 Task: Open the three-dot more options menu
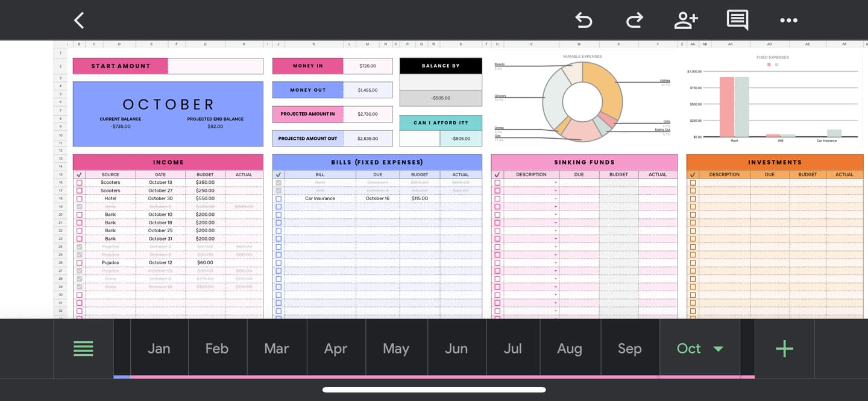click(788, 20)
